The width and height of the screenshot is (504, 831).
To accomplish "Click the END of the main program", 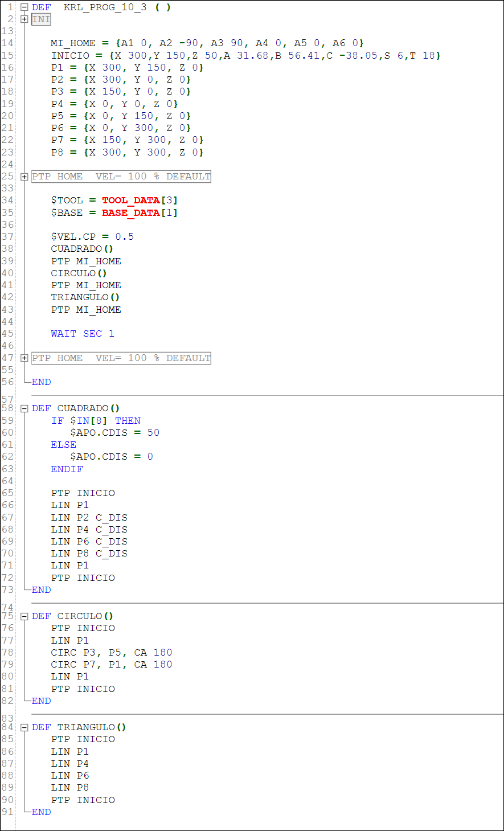I will pos(41,382).
